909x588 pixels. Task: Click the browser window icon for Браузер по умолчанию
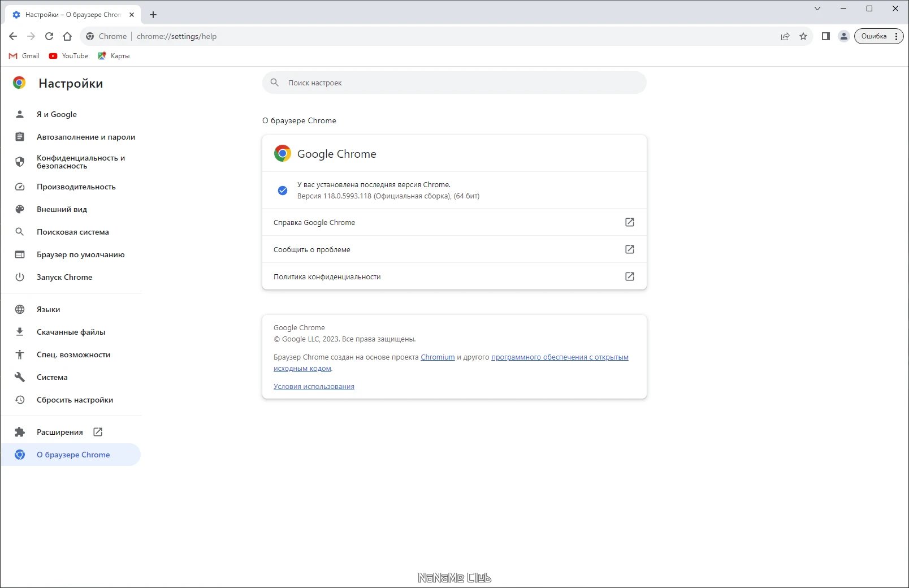[x=20, y=254]
